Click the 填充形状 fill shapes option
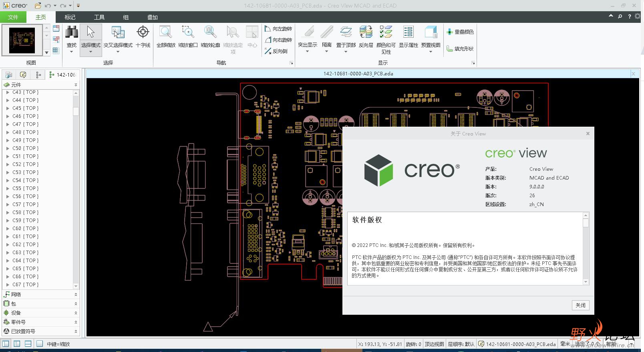The width and height of the screenshot is (644, 352). click(x=460, y=49)
